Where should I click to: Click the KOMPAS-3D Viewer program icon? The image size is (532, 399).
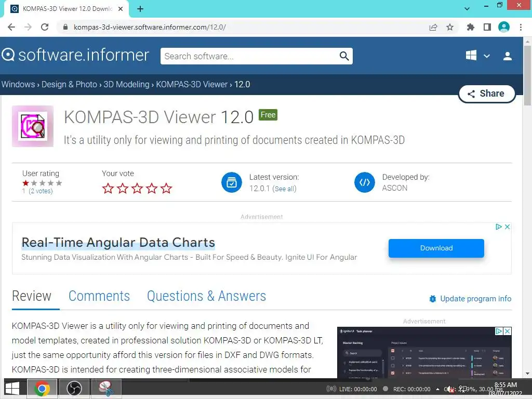[x=33, y=126]
